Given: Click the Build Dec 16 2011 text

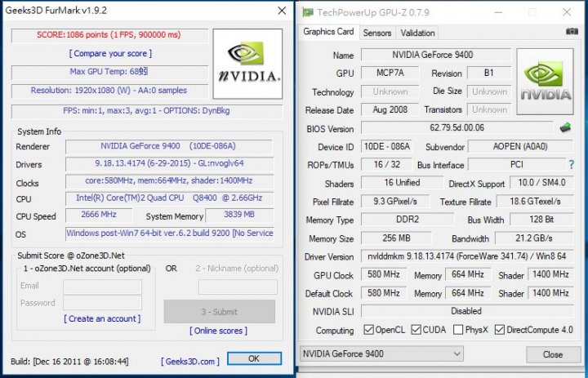Looking at the screenshot, I should tap(69, 362).
